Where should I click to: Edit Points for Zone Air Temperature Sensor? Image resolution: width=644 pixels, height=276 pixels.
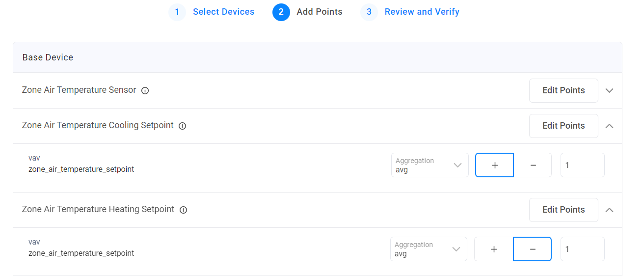tap(563, 90)
